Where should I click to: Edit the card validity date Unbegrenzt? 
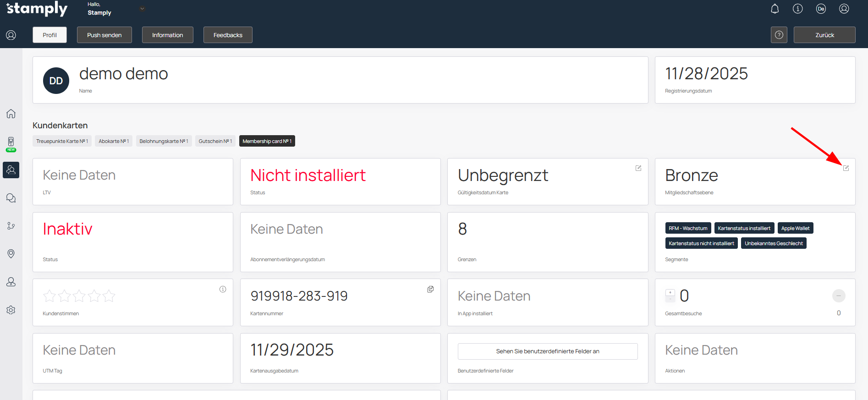coord(638,168)
